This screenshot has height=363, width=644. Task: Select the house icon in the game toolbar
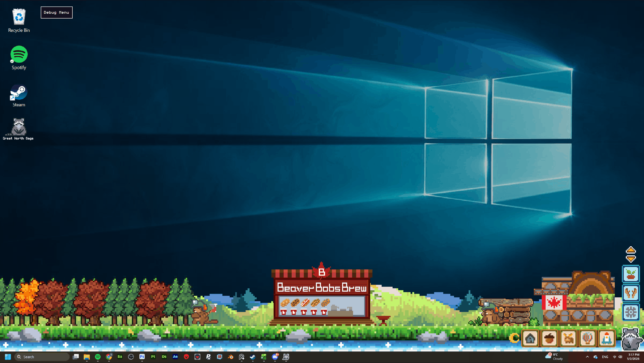pyautogui.click(x=530, y=338)
